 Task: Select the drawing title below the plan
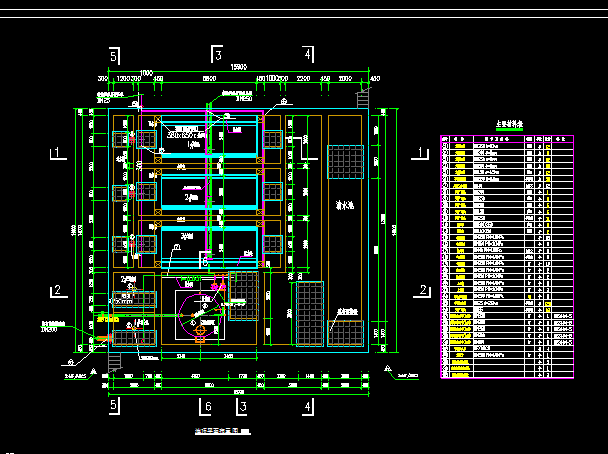click(223, 432)
